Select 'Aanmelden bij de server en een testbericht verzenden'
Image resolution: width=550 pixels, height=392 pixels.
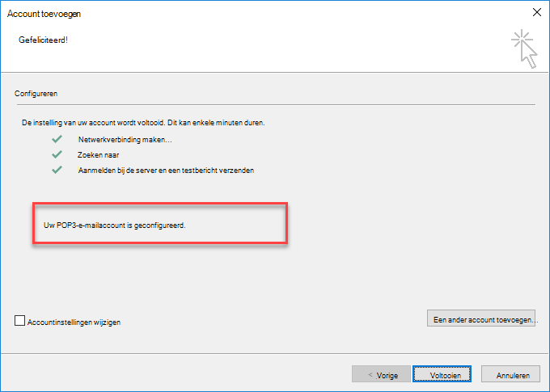166,171
